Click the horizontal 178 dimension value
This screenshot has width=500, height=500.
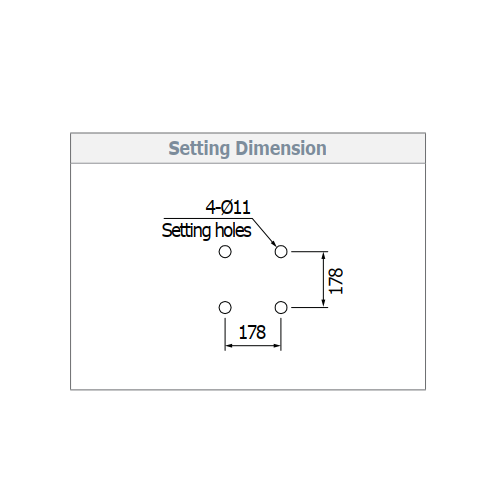pos(252,332)
